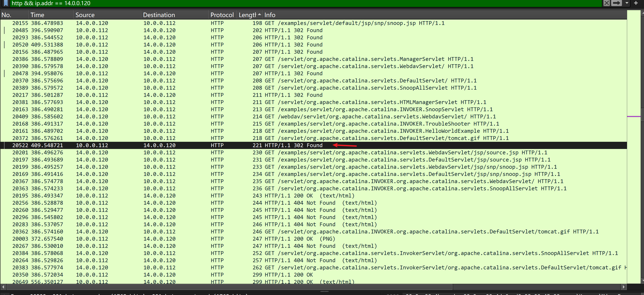Sort packets by the No. column
The height and width of the screenshot is (295, 644).
(14, 15)
